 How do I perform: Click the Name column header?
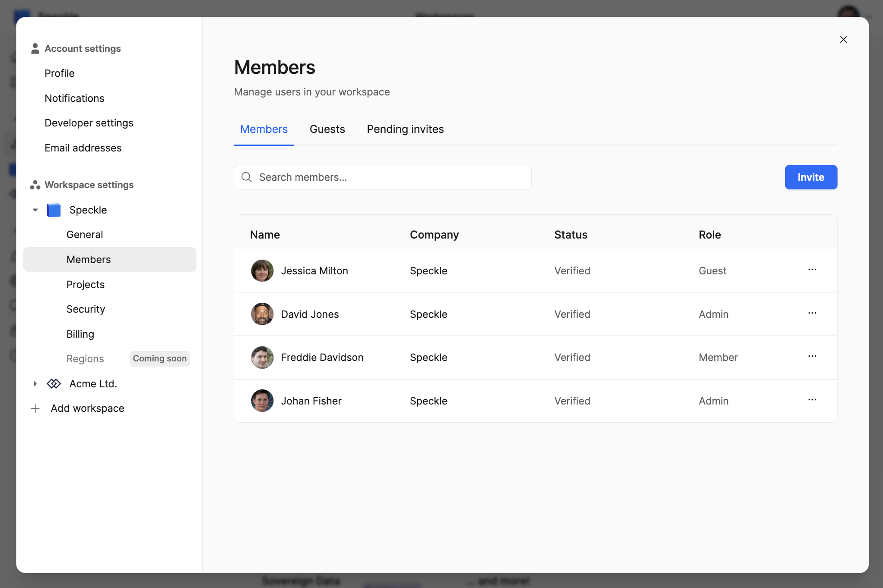coord(265,235)
